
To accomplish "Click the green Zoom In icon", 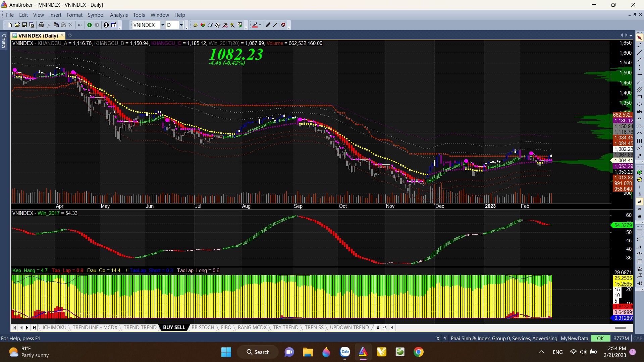I will pos(640,172).
